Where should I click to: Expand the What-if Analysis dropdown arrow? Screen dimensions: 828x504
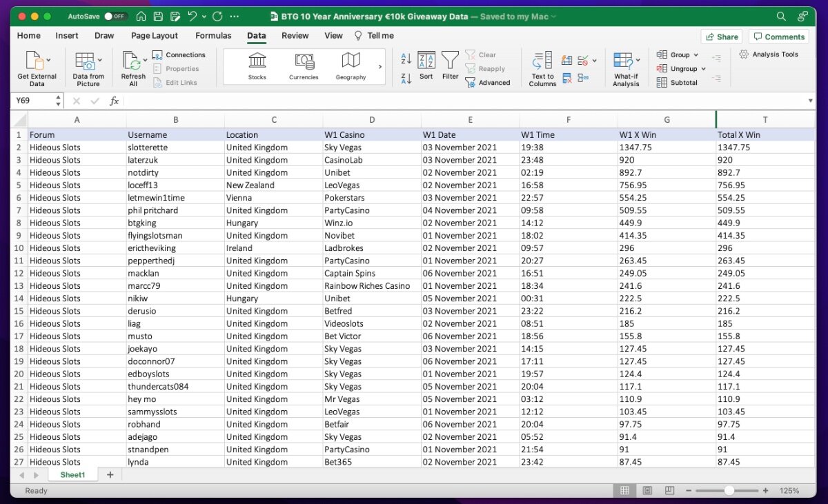[638, 61]
